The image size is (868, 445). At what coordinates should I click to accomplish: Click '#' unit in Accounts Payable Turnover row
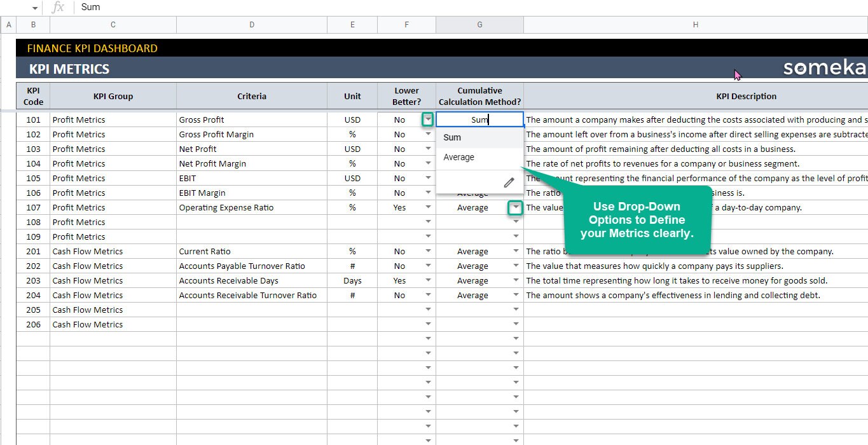(352, 266)
